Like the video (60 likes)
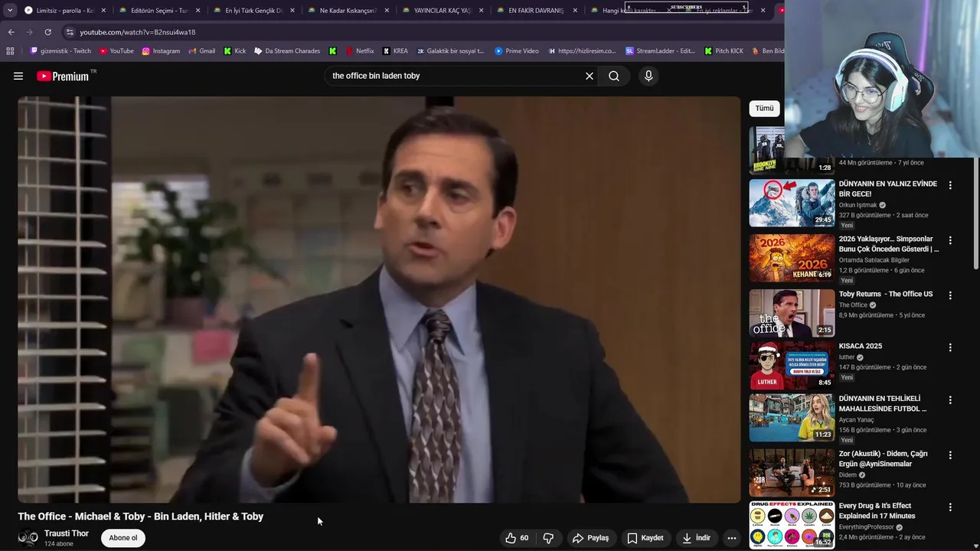The image size is (980, 551). tap(517, 538)
